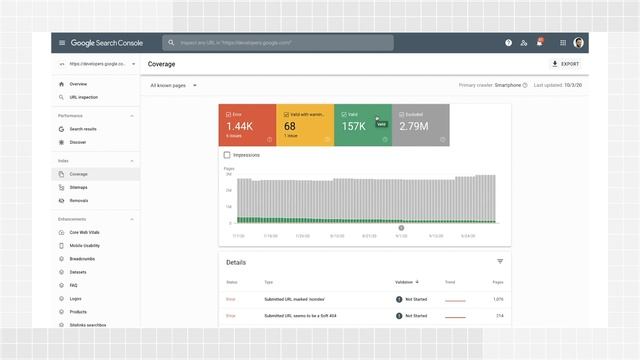Open the notifications bell icon
Viewport: 640px width, 360px height.
[x=540, y=42]
